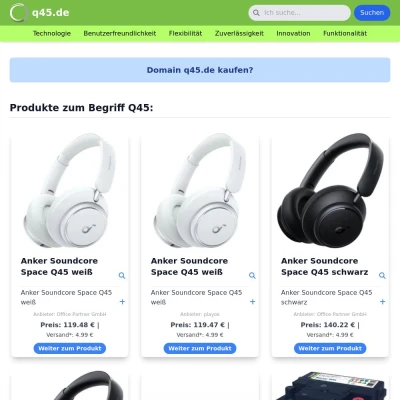The image size is (400, 400).
Task: Focus the 'Ich suche...' search field
Action: pyautogui.click(x=299, y=13)
